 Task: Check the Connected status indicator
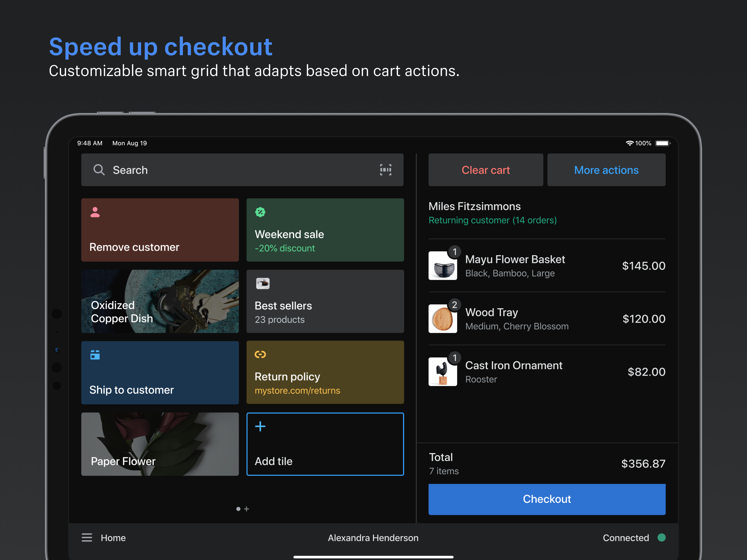point(662,538)
